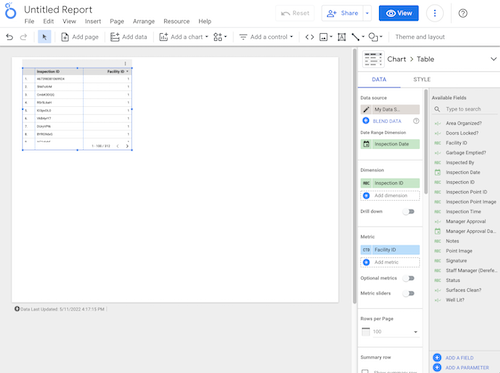The height and width of the screenshot is (373, 500).
Task: Open the help question mark icon
Action: tap(463, 13)
